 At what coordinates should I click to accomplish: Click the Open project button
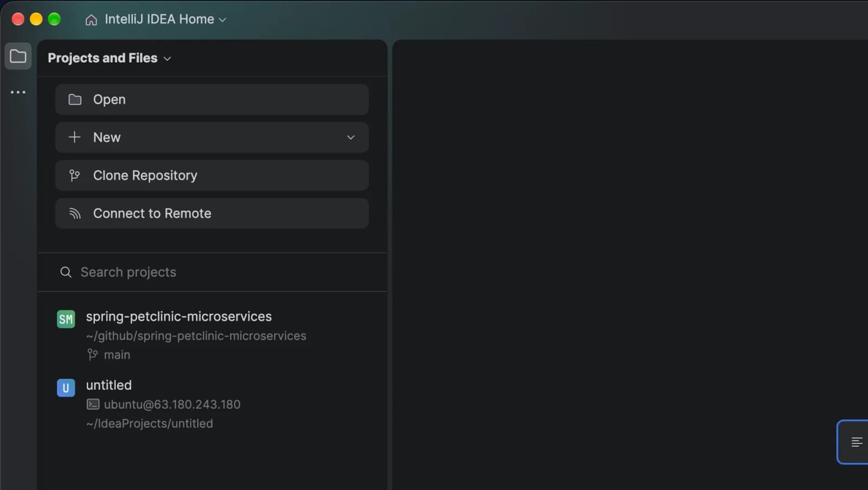click(212, 99)
